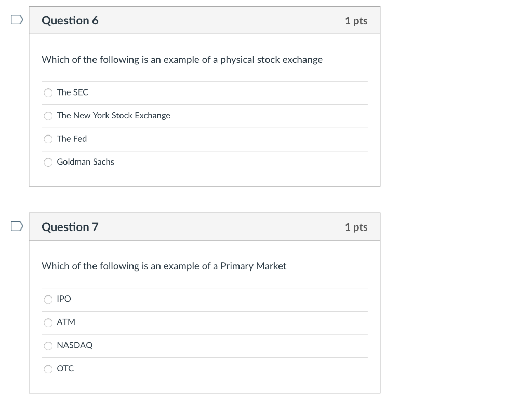Click the New York Stock Exchange answer text
The height and width of the screenshot is (418, 532).
click(113, 116)
